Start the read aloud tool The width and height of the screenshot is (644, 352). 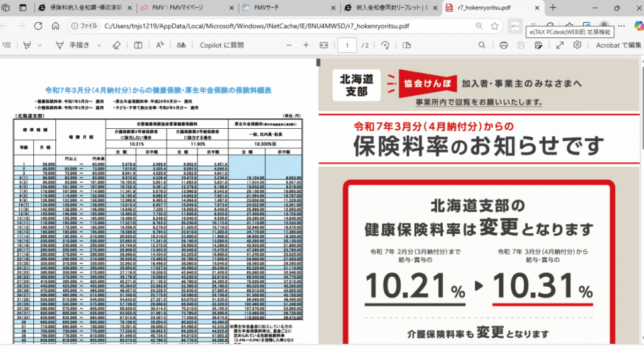tap(160, 45)
